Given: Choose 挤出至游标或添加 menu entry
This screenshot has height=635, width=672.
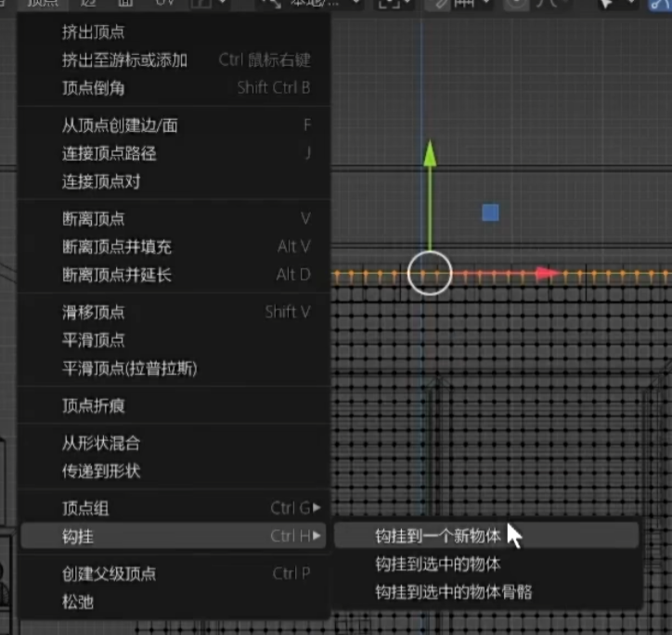Looking at the screenshot, I should 124,60.
